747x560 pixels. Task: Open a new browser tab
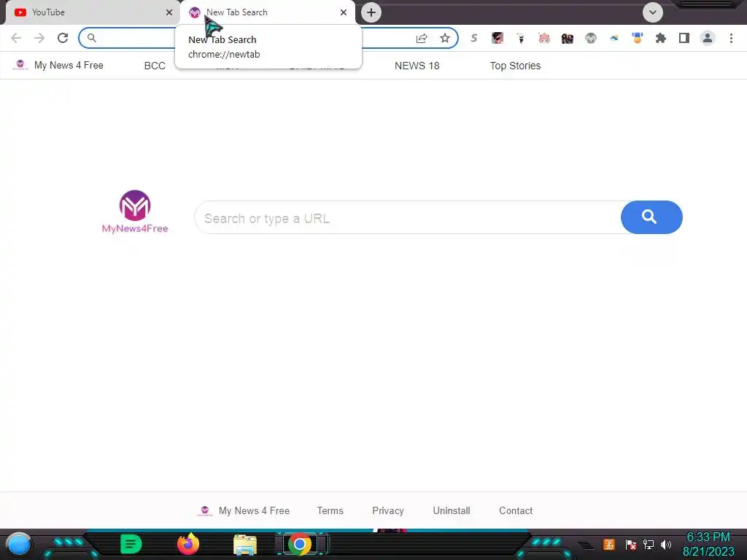(371, 12)
